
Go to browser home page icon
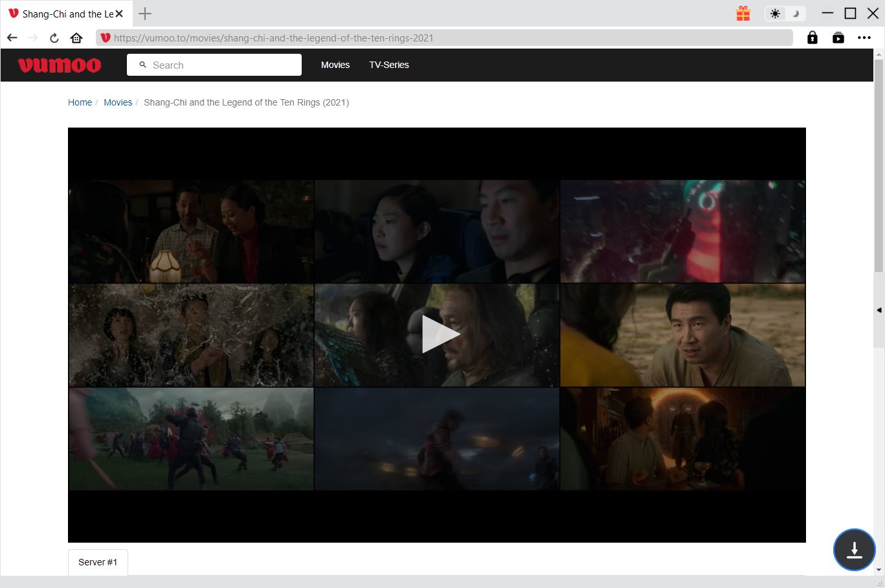coord(76,38)
